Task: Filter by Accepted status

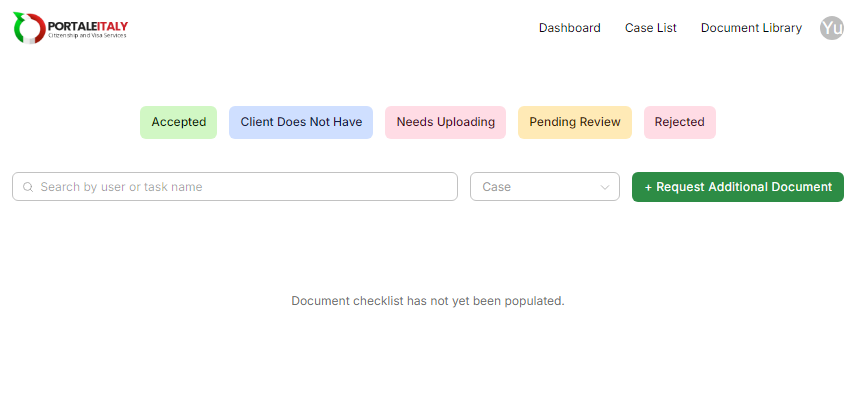Action: pos(178,122)
